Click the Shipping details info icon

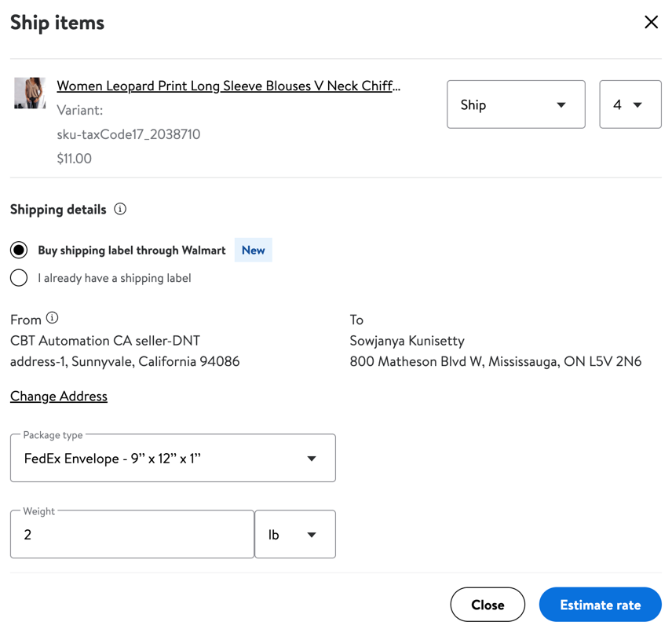[x=120, y=209]
